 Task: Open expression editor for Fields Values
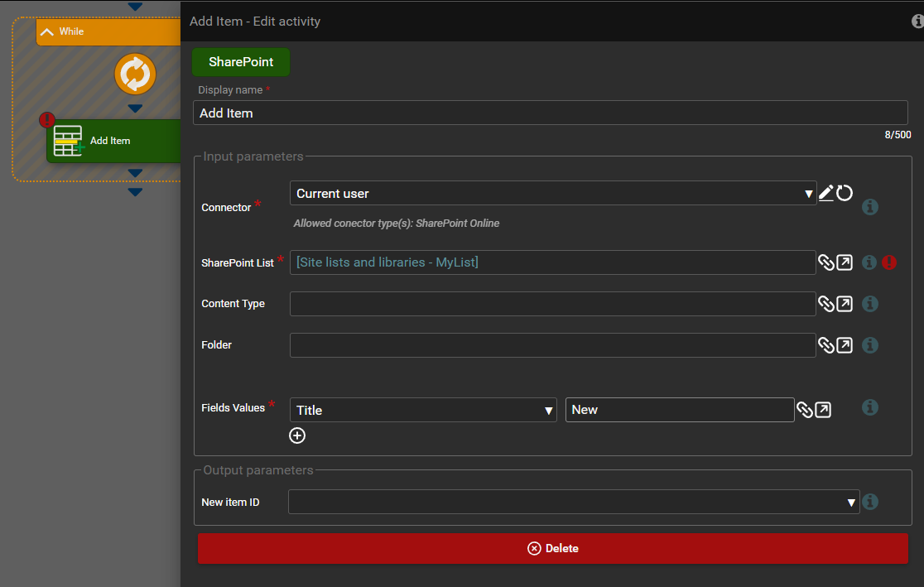[x=822, y=410]
